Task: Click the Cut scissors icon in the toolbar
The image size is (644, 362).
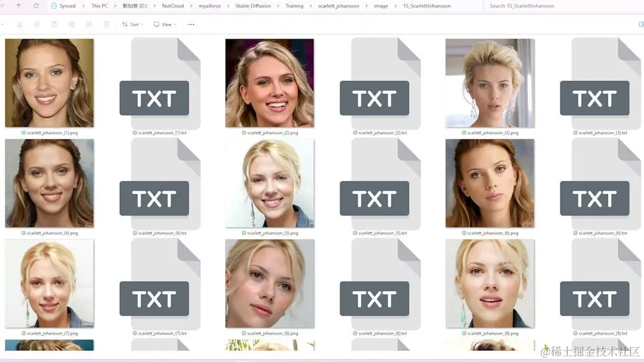Action: tap(19, 25)
